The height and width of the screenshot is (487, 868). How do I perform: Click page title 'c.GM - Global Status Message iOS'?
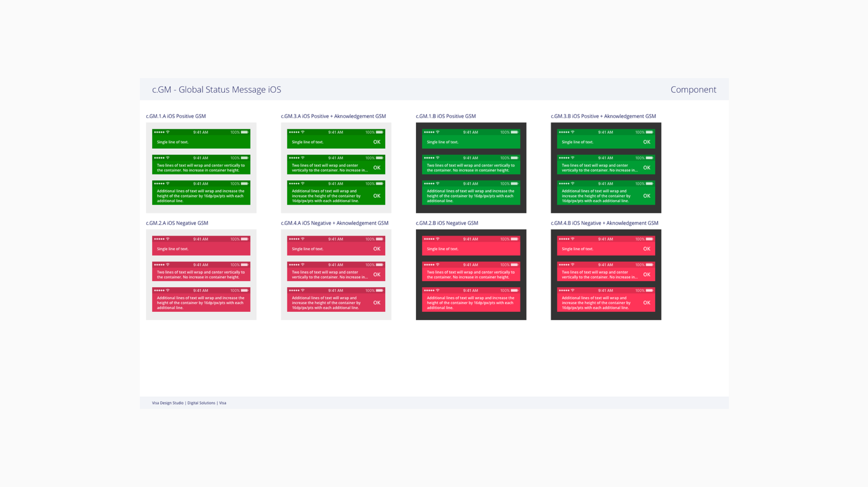[x=216, y=89]
